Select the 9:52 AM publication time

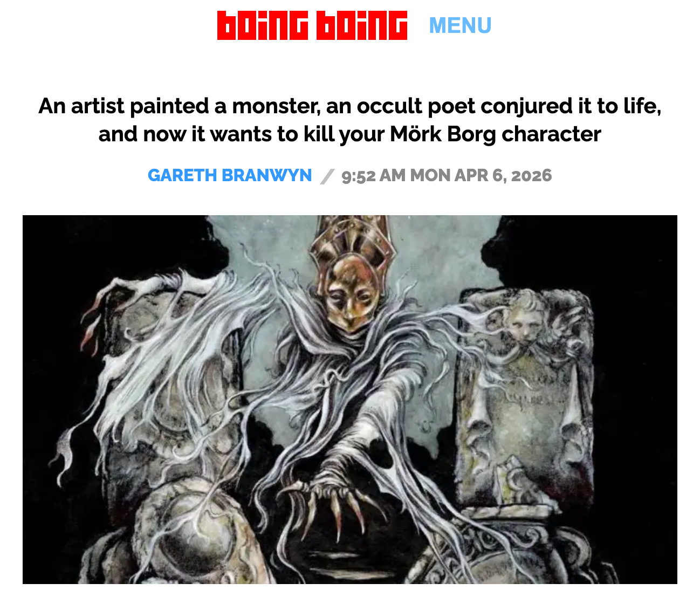click(x=373, y=175)
